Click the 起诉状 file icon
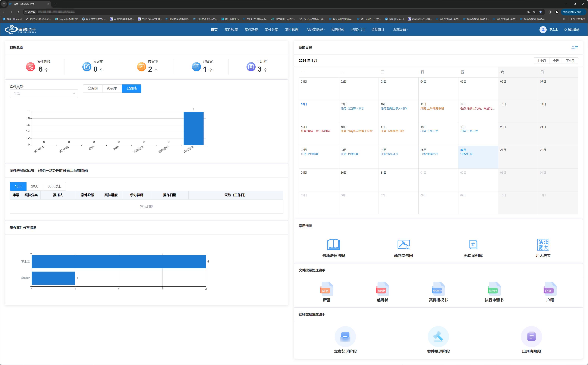The image size is (588, 365). click(382, 289)
